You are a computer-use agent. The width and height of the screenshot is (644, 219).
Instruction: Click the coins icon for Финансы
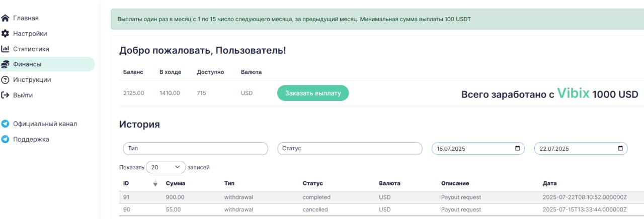coord(6,64)
